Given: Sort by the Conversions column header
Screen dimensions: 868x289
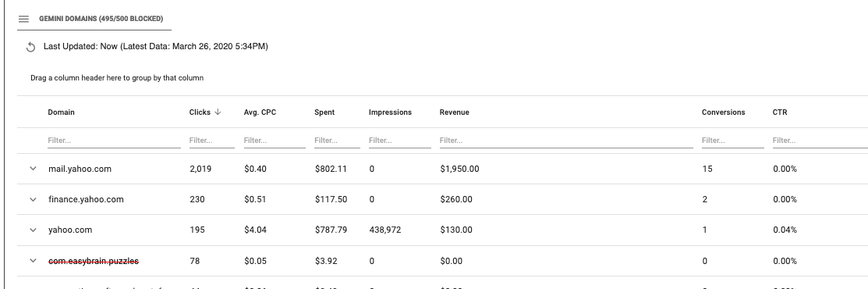Looking at the screenshot, I should pyautogui.click(x=723, y=112).
